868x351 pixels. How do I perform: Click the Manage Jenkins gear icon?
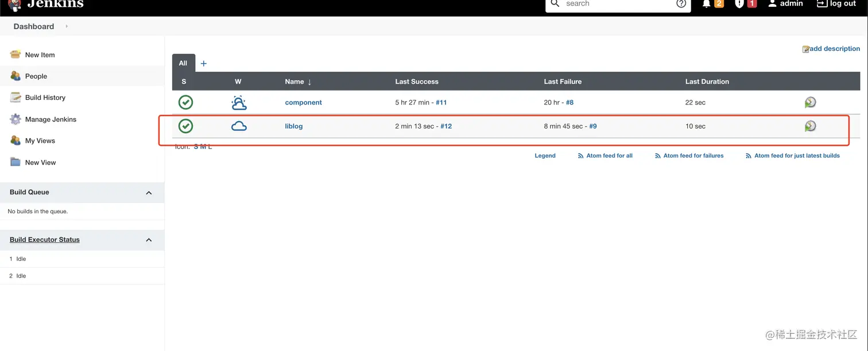click(x=15, y=119)
